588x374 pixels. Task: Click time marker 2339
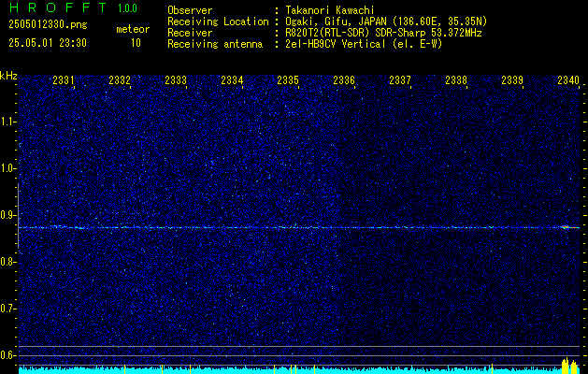[512, 79]
